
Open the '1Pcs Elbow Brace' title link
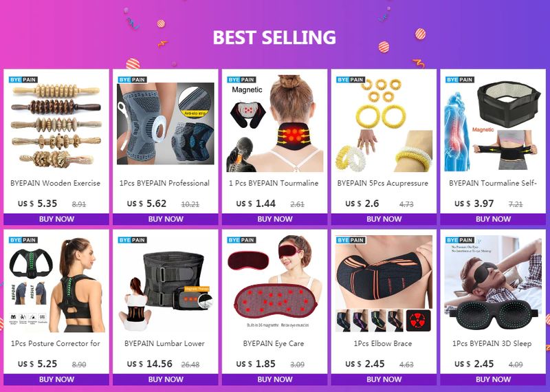(383, 344)
